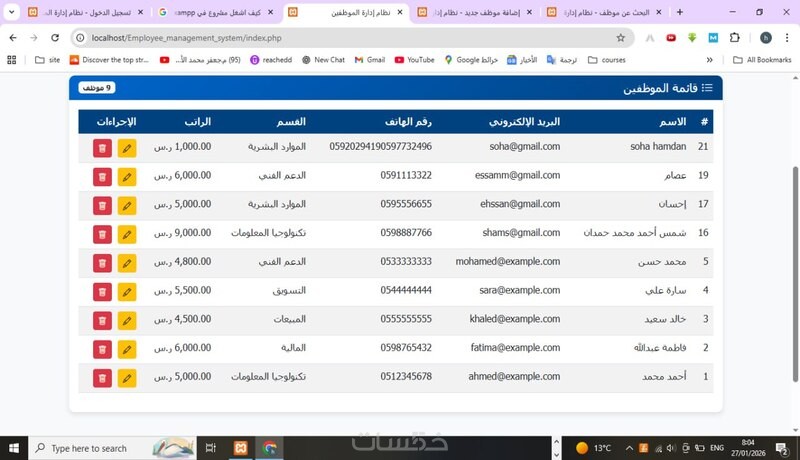
Task: Delete employee fatima@example.com row
Action: pyautogui.click(x=102, y=349)
